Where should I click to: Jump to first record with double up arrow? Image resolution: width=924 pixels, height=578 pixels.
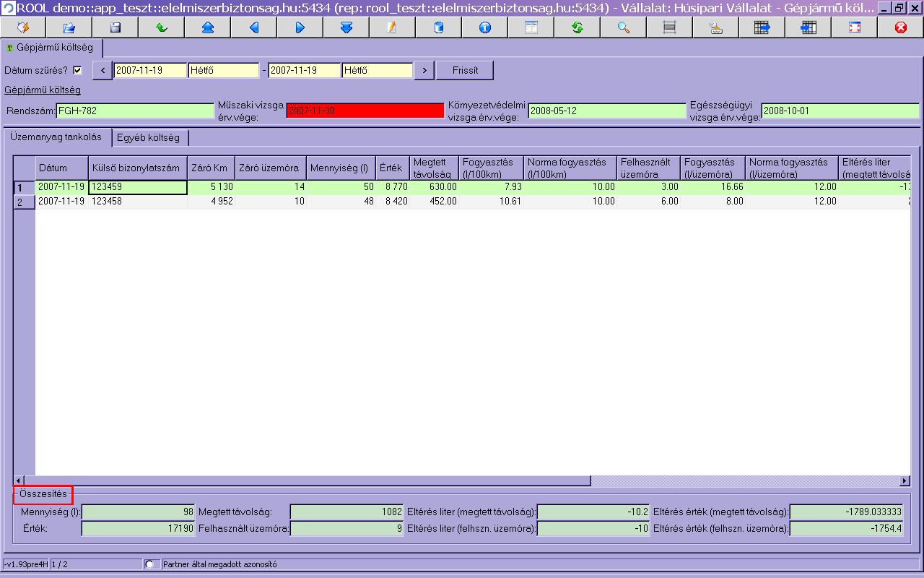coord(208,27)
